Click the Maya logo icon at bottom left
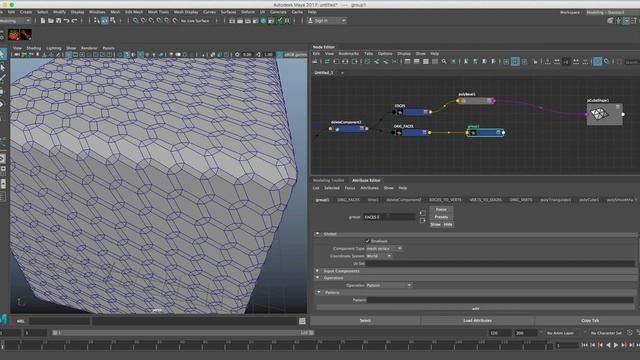The height and width of the screenshot is (360, 640). point(3,319)
